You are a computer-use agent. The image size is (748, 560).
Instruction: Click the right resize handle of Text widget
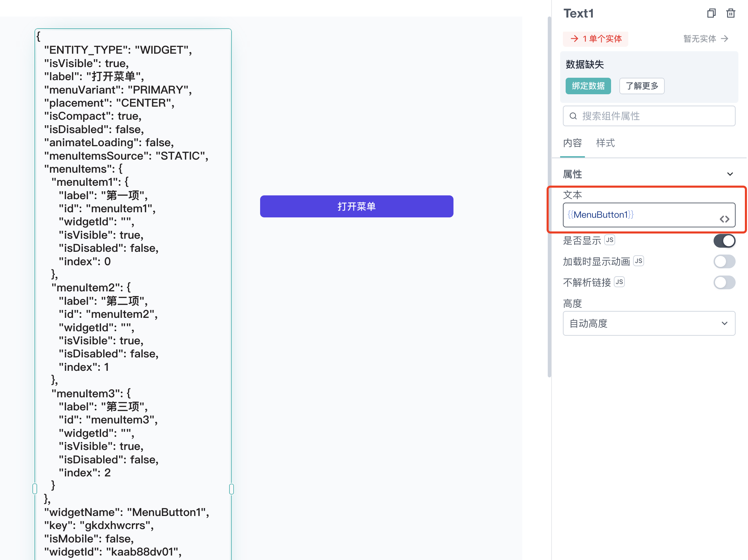232,489
